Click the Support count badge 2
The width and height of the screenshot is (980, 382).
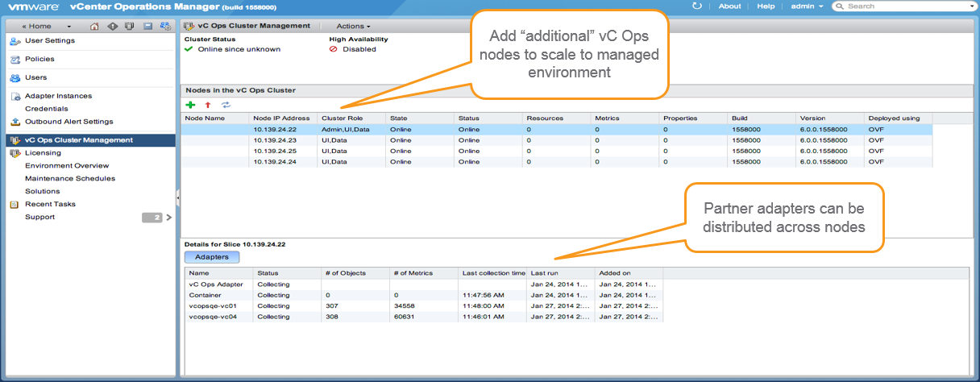(152, 218)
